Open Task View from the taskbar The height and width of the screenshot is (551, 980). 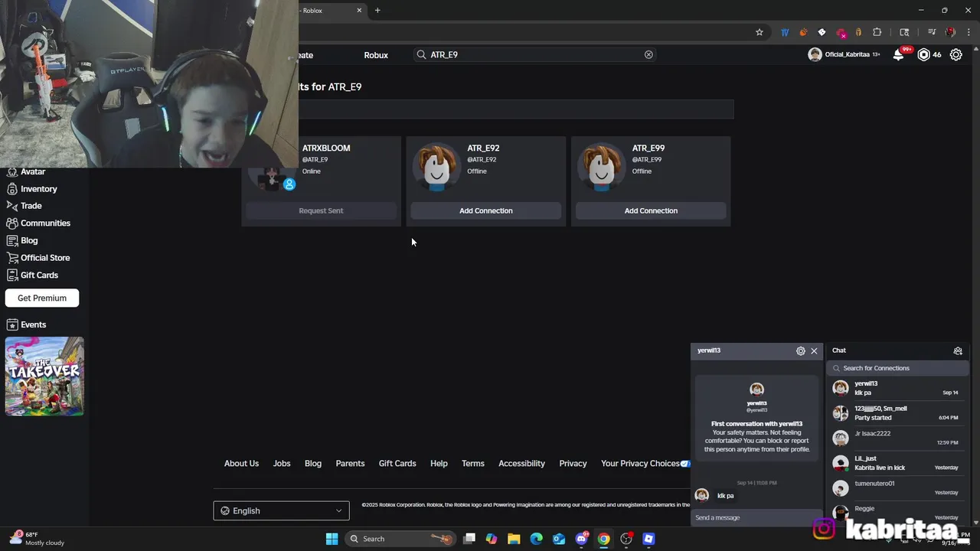click(469, 539)
